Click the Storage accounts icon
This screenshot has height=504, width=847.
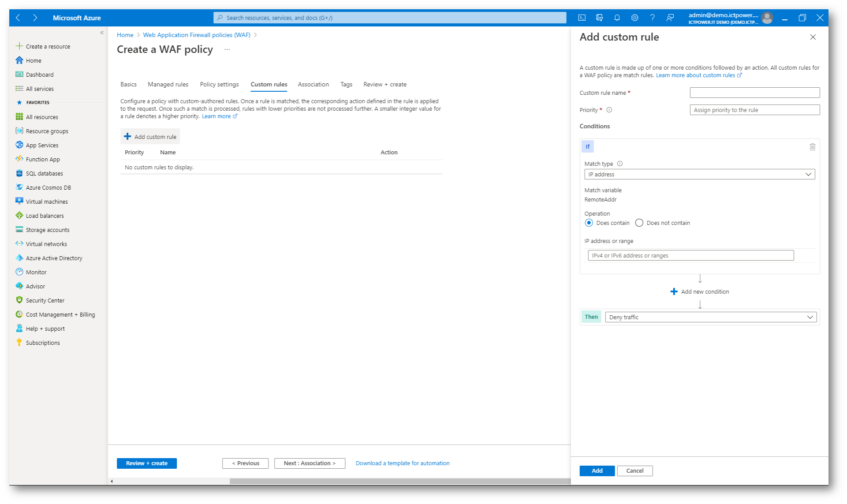point(19,229)
